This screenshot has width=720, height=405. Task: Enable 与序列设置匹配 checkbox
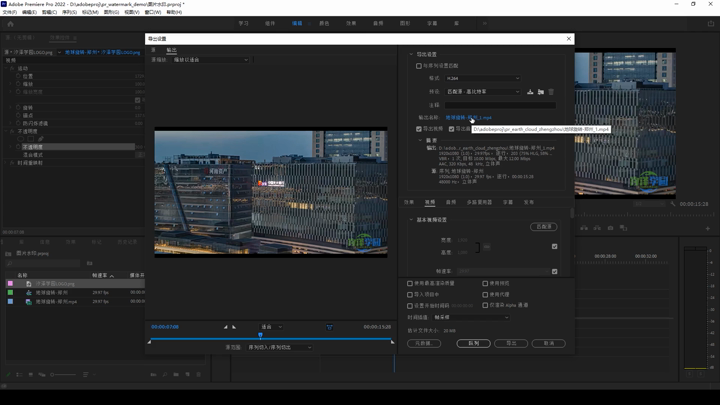point(419,66)
